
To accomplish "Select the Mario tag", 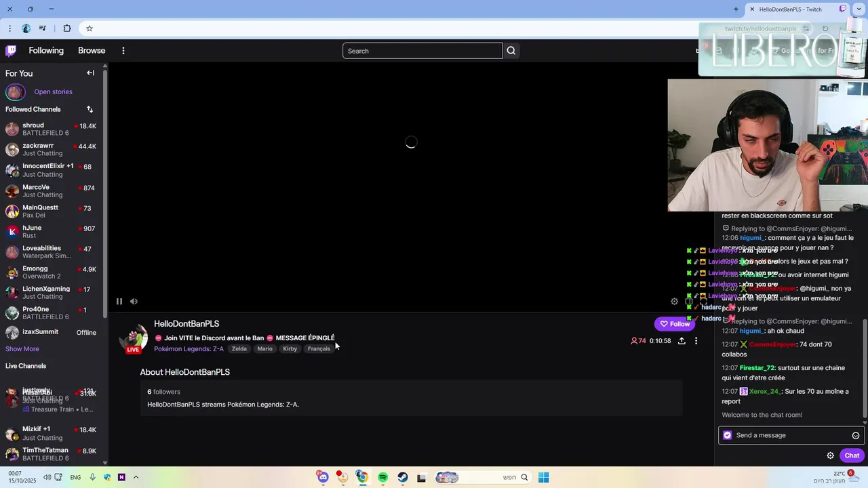I will point(264,349).
